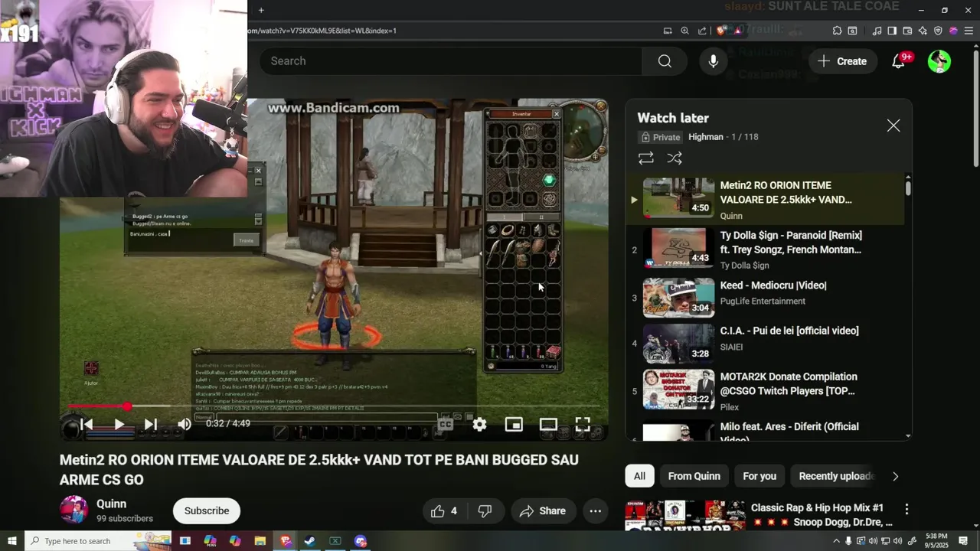Open browser extensions puzzle icon
This screenshot has height=551, width=980.
tap(837, 31)
